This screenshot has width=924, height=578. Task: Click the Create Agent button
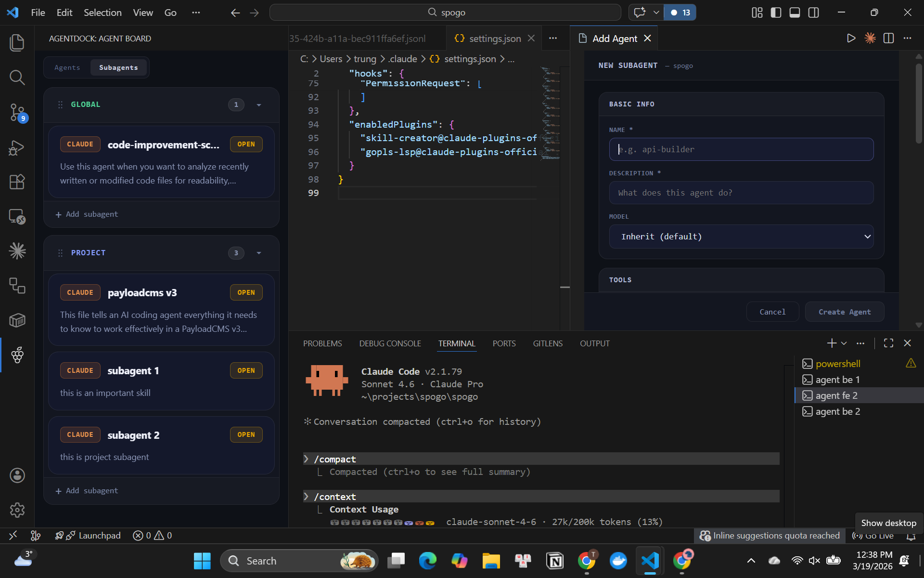[844, 312]
